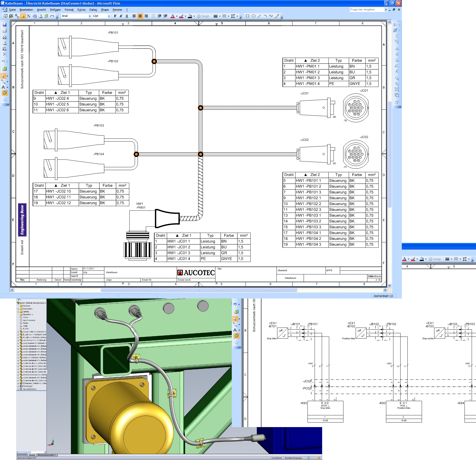The width and height of the screenshot is (476, 460).
Task: Click the Print icon in left toolbar
Action: point(5,37)
